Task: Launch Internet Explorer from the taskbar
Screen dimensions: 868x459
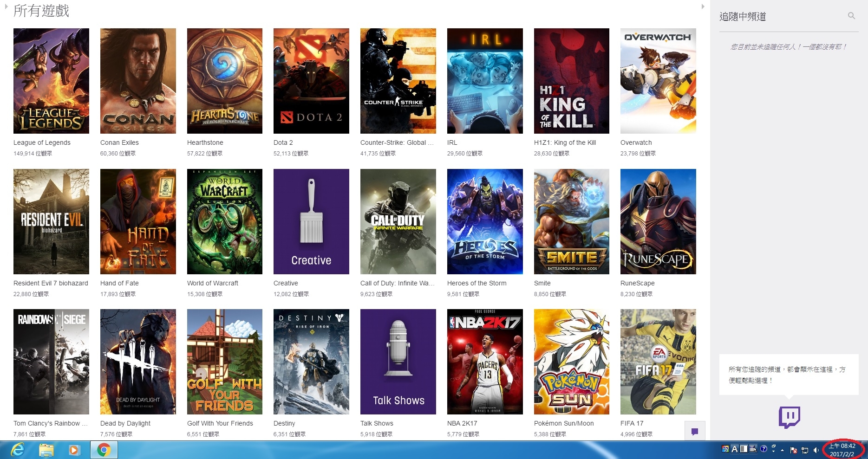Action: click(x=17, y=450)
